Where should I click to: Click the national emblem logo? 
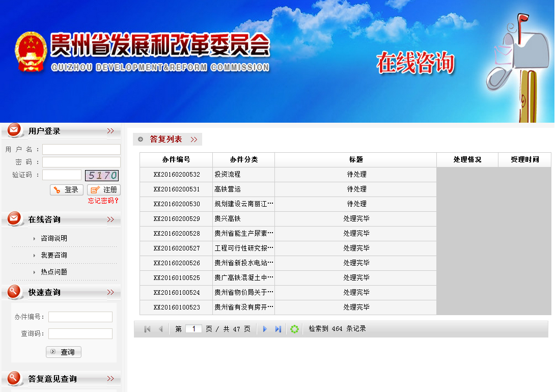[31, 52]
